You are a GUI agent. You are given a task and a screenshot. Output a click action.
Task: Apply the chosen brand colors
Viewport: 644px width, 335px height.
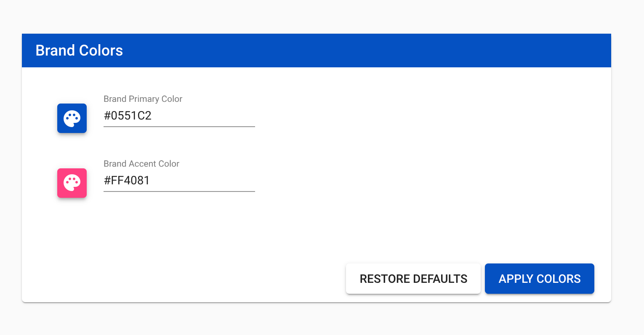click(x=540, y=279)
